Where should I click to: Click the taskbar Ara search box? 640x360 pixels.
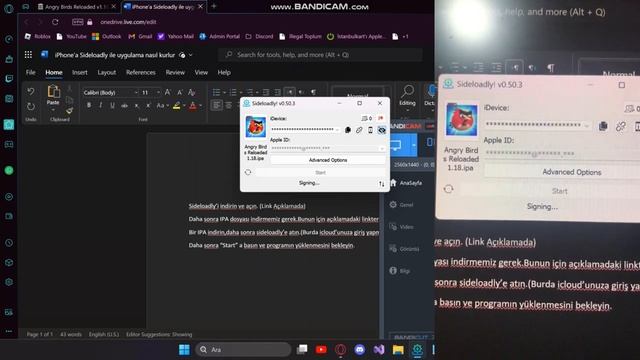click(x=244, y=350)
